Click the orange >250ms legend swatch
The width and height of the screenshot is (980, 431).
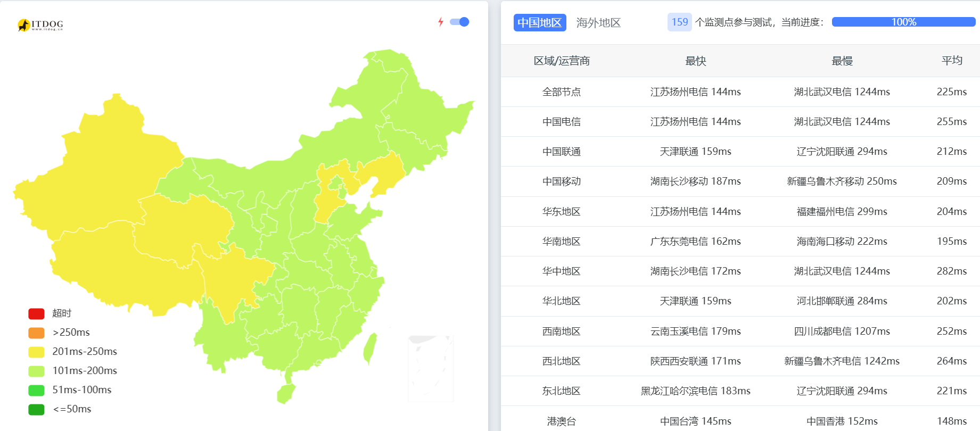(36, 333)
